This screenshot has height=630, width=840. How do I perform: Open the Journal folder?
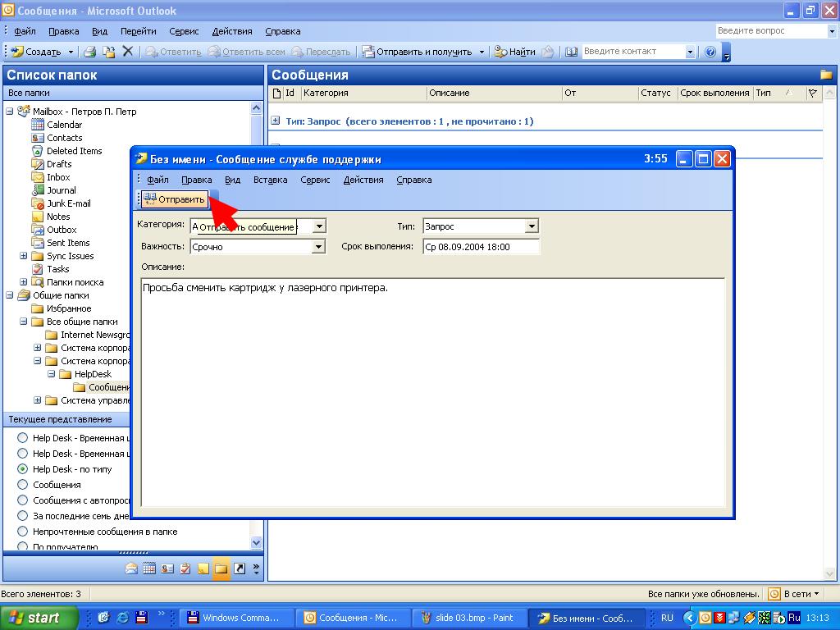pos(61,190)
